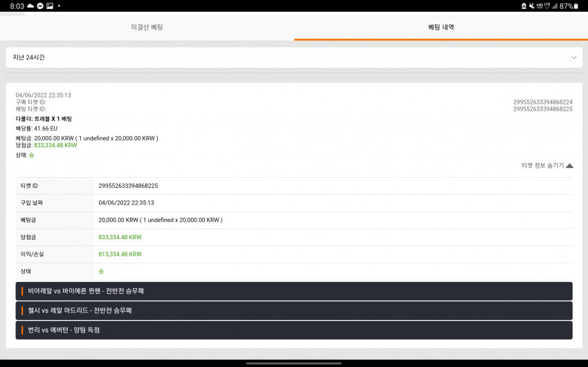Click the 배당률: 41.66 EU odds text
The image size is (588, 367).
(37, 129)
